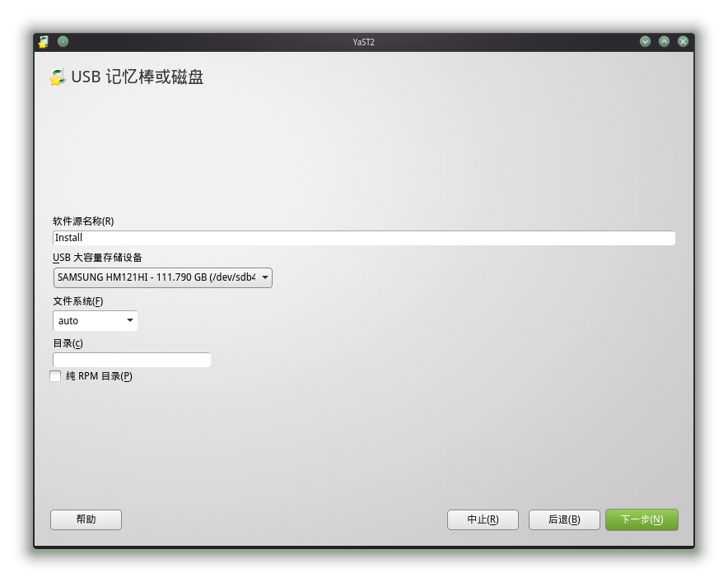Close the YaST2 window

point(683,42)
